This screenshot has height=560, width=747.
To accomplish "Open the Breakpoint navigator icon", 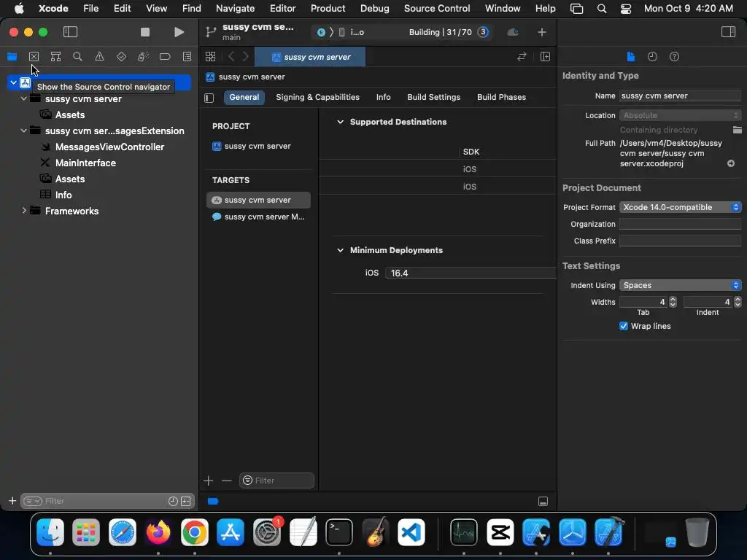I will pyautogui.click(x=165, y=57).
